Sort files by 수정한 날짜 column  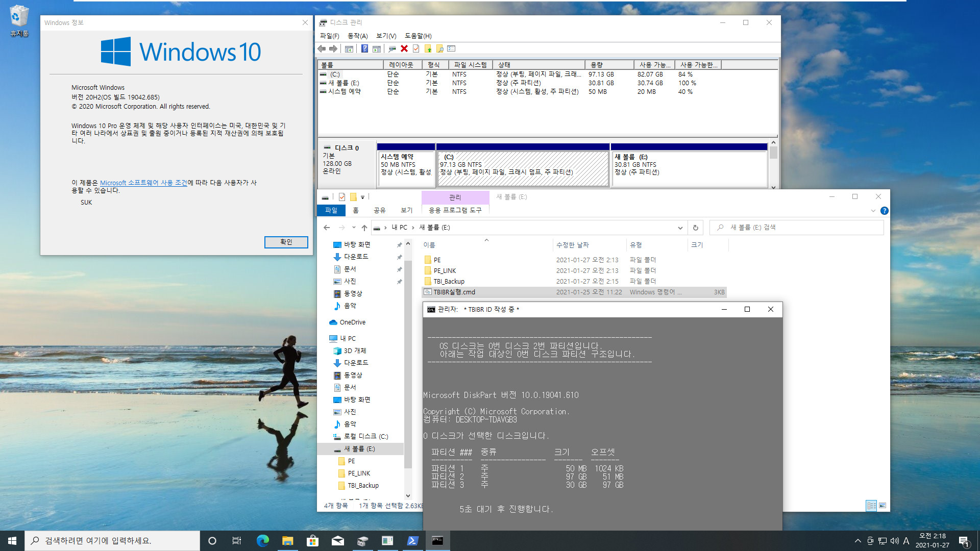590,245
